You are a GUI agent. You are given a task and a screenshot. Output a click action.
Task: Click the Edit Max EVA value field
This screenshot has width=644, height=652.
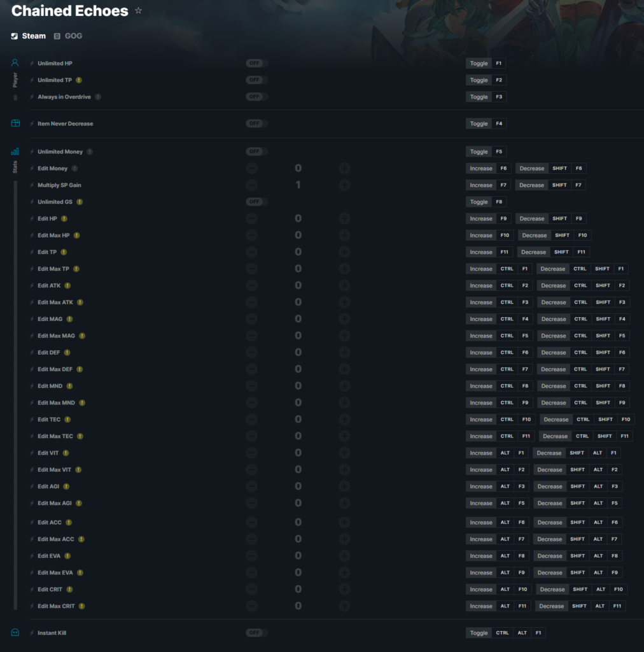[298, 572]
